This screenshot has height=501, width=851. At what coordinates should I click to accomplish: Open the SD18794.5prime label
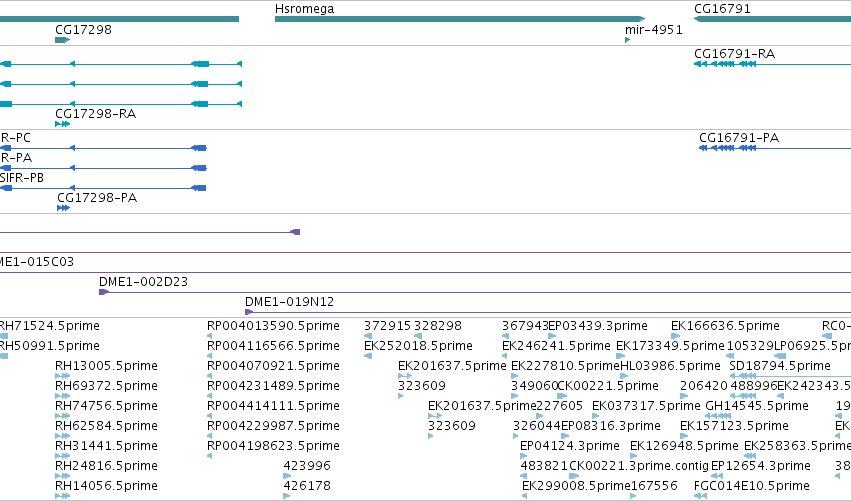coord(780,366)
